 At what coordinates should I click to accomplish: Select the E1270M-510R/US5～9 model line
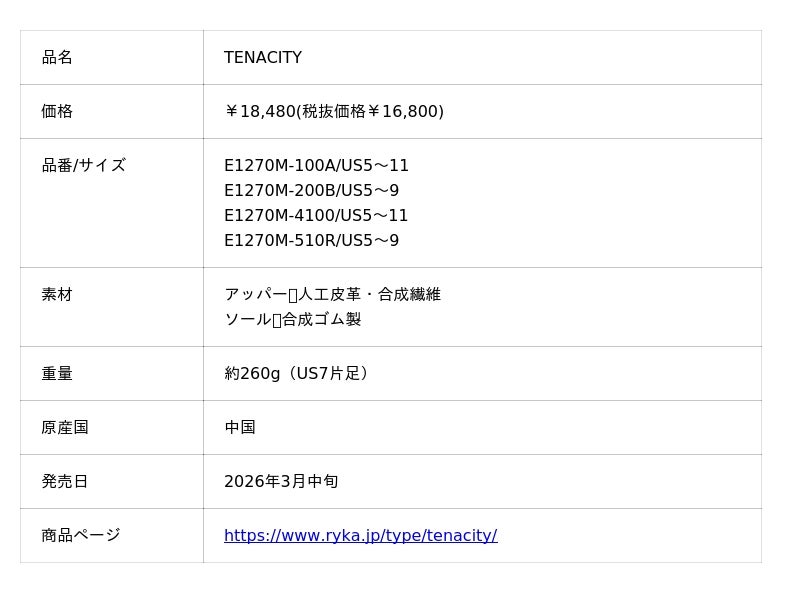[311, 241]
